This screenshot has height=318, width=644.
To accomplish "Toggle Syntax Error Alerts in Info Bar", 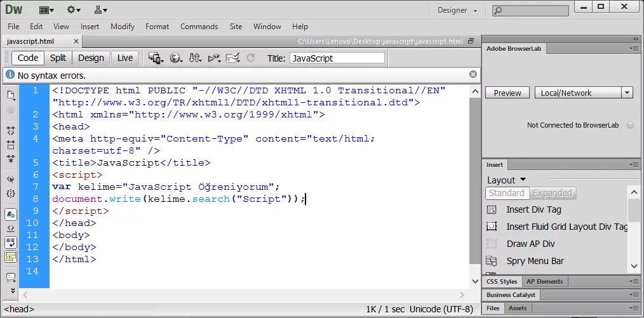I will [x=11, y=257].
